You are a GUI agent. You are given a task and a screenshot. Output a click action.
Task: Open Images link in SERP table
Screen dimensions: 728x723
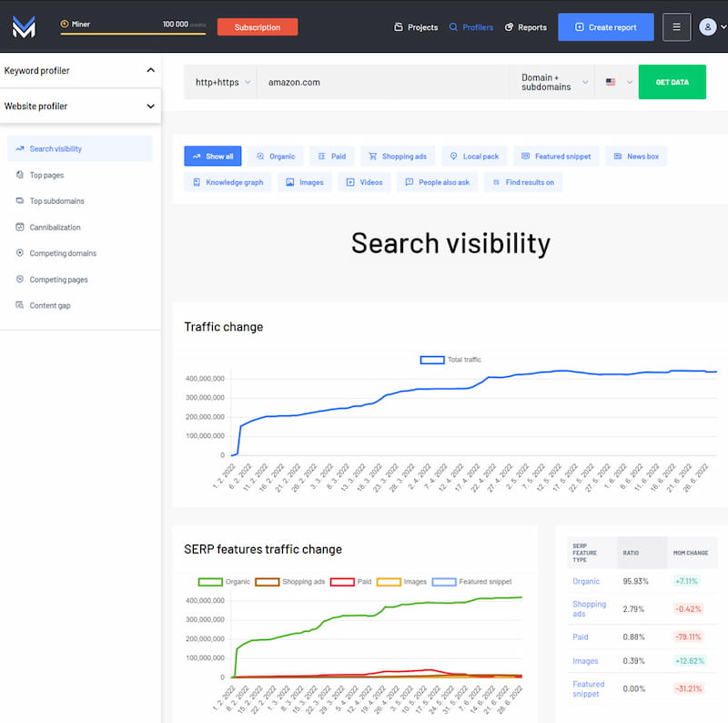(x=585, y=661)
